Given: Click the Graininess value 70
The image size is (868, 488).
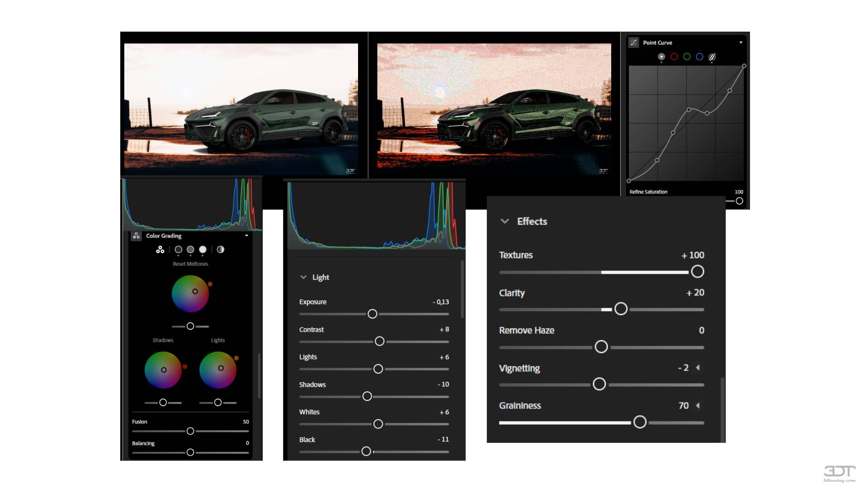Looking at the screenshot, I should tap(684, 406).
